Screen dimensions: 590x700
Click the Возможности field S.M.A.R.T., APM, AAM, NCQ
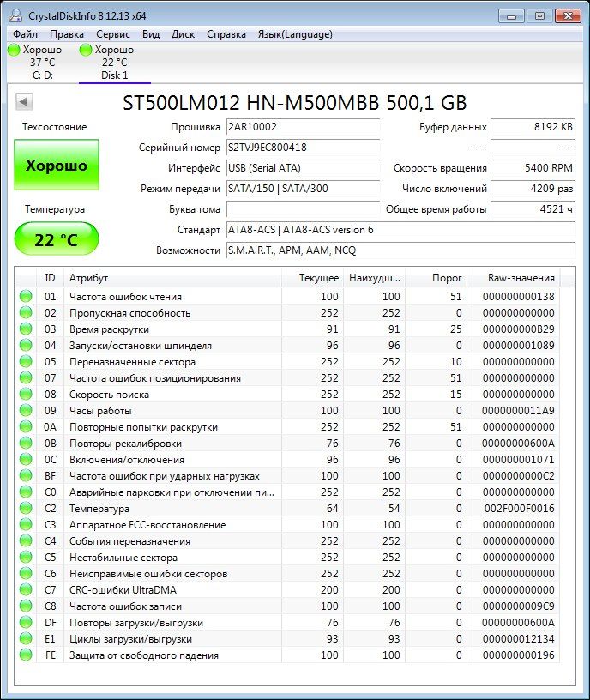(x=400, y=250)
